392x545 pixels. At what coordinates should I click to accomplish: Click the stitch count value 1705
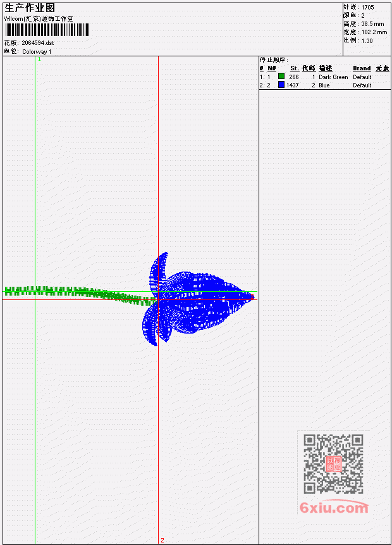coord(368,8)
